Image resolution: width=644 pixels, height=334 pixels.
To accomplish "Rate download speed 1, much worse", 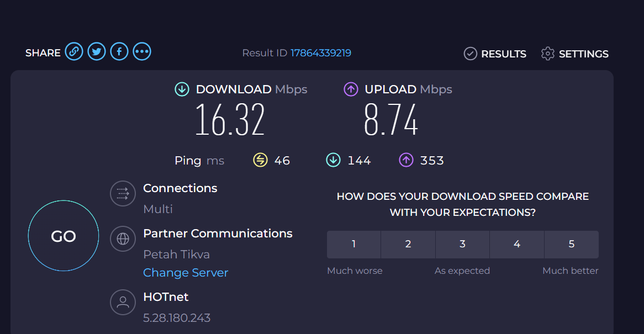I will 353,244.
